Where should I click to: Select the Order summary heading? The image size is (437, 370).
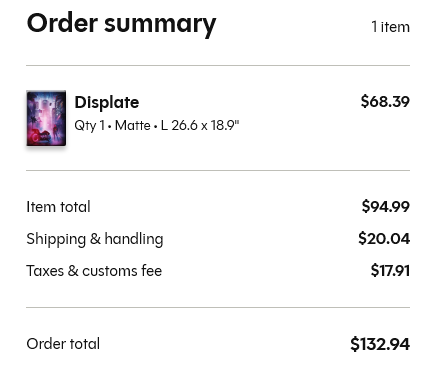[x=122, y=24]
